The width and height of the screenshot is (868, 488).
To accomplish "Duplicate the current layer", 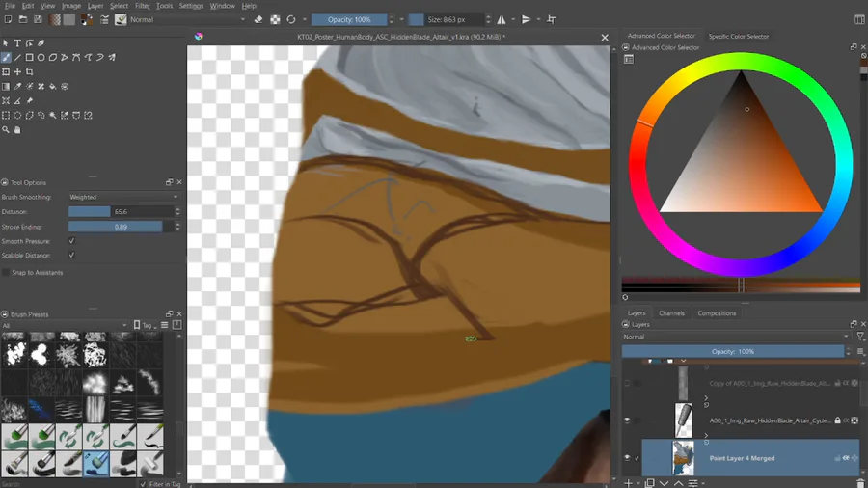I will (650, 484).
